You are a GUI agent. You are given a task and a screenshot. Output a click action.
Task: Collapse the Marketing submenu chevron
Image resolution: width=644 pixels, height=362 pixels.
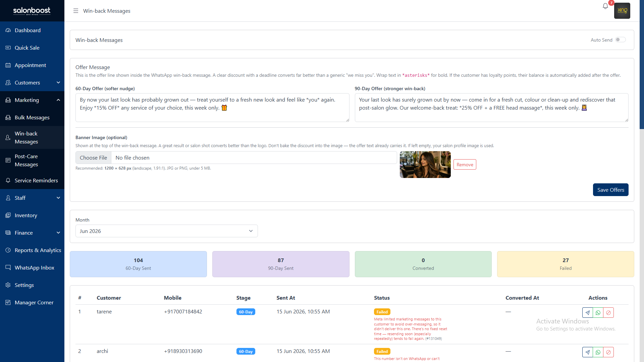click(58, 100)
